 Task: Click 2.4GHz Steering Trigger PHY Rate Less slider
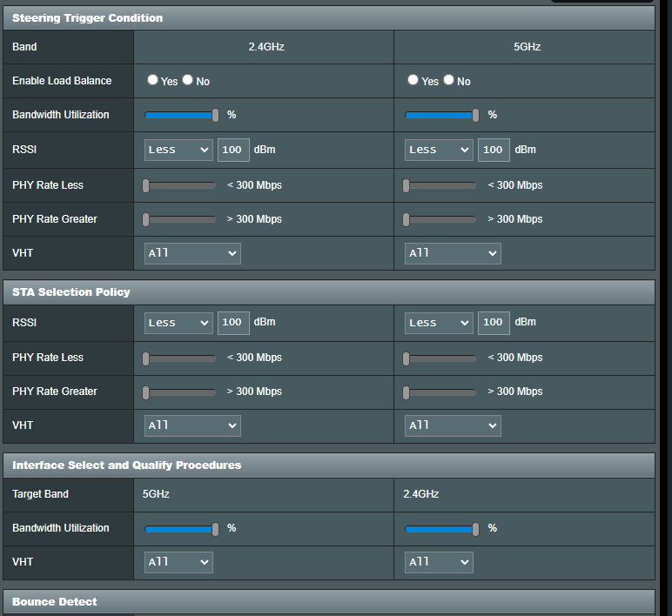179,185
